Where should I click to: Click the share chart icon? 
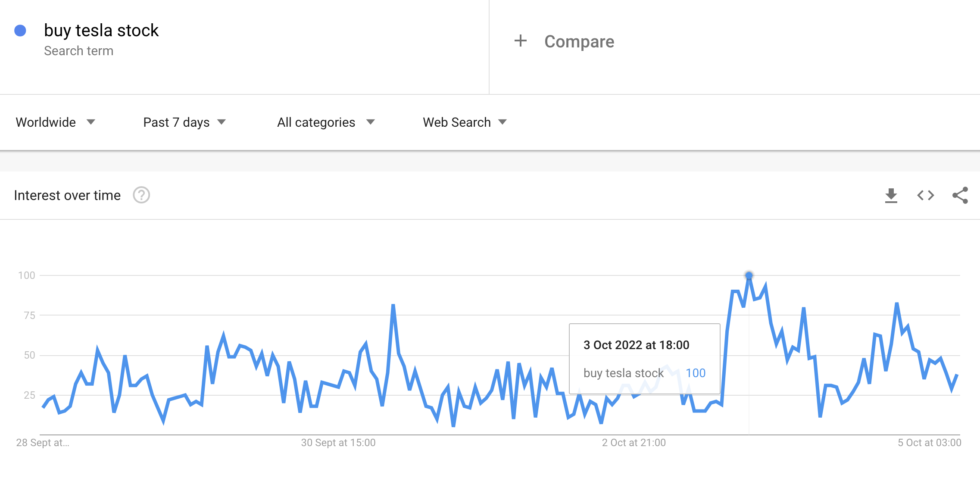click(x=960, y=195)
